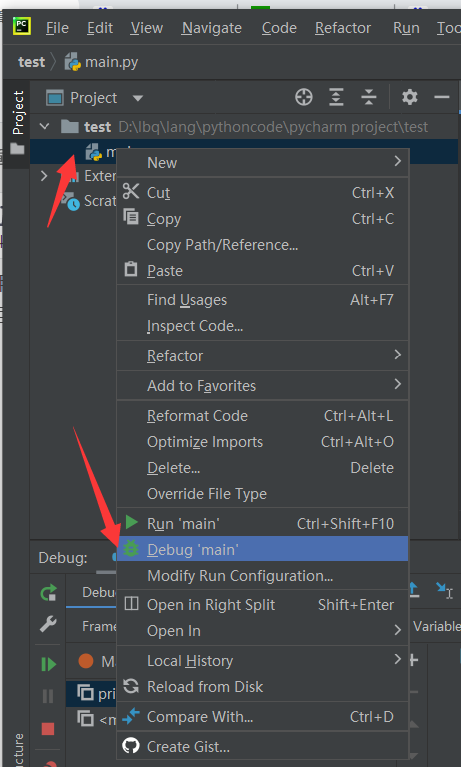Open the View menu
This screenshot has height=767, width=461.
[x=146, y=28]
